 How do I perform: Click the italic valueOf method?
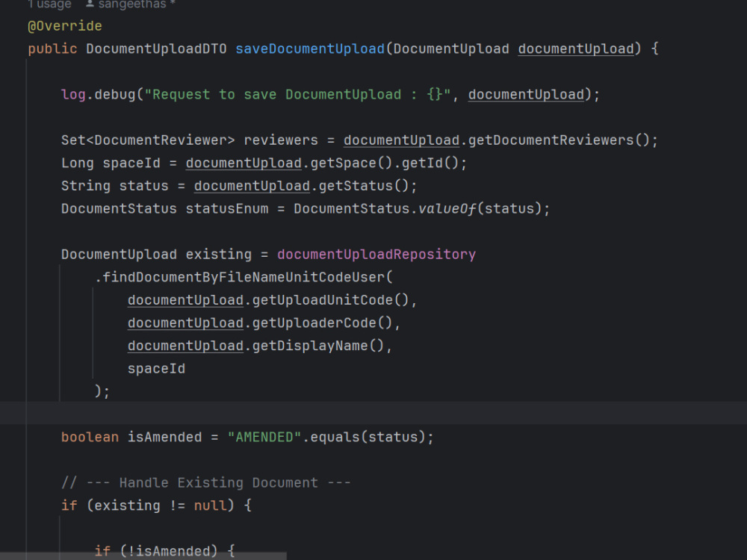click(447, 208)
